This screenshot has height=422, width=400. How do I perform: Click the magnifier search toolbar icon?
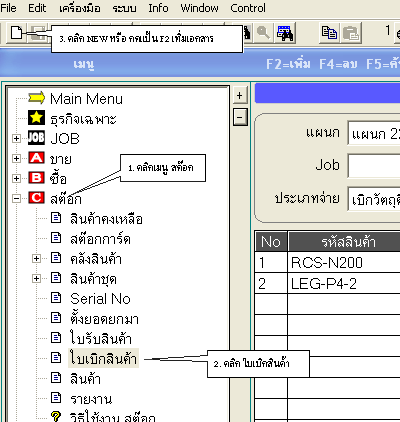[x=263, y=33]
